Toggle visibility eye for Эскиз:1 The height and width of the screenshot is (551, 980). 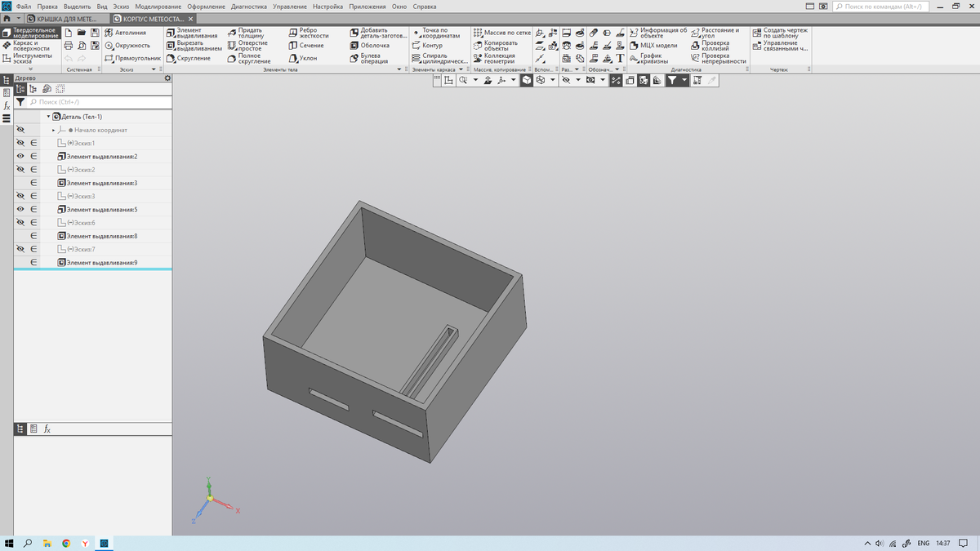pos(20,143)
